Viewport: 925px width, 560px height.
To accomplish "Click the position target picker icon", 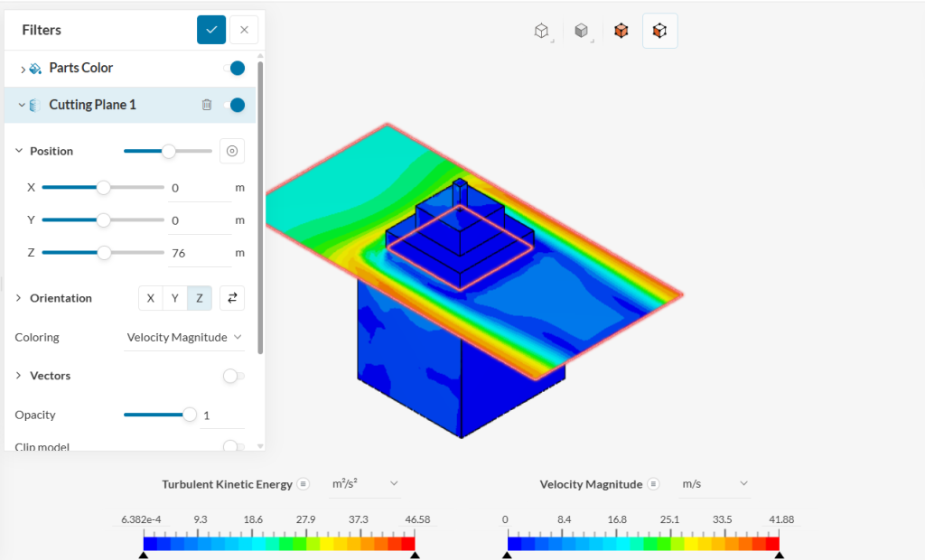I will point(232,151).
